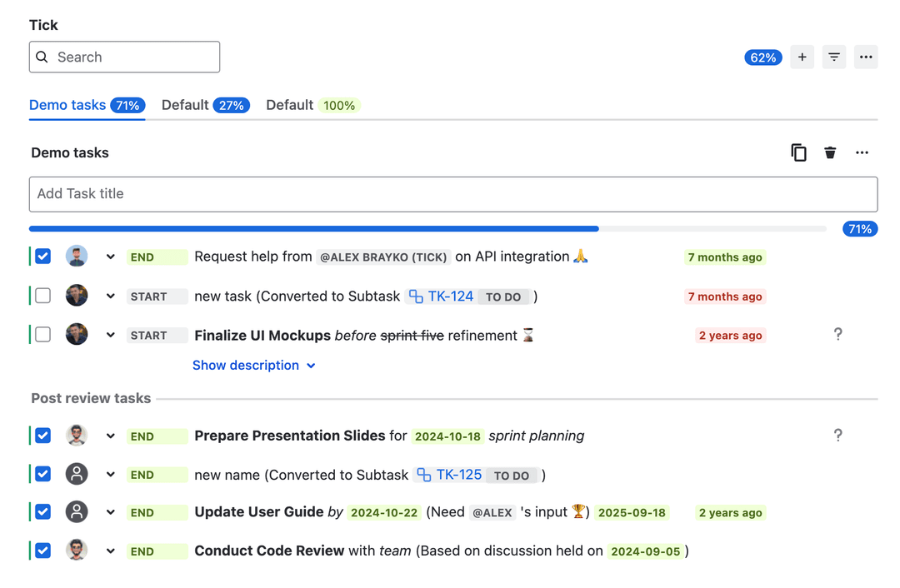900x588 pixels.
Task: Uncheck the Request help from Alex task
Action: [43, 257]
